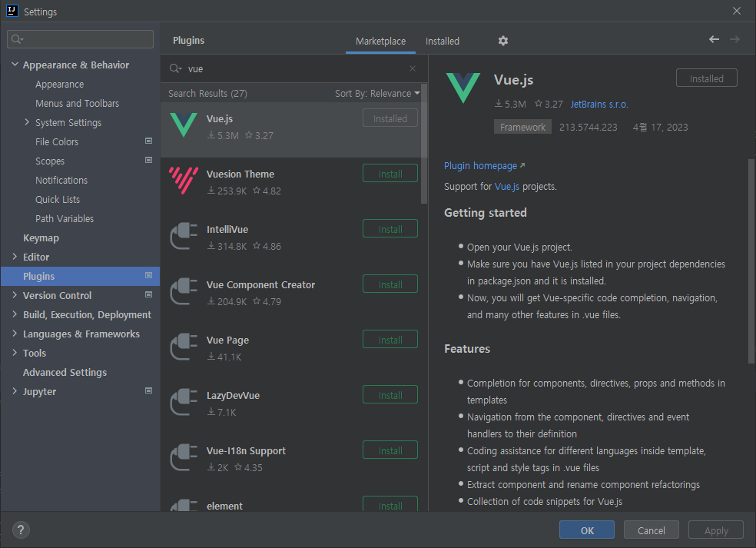Open the Vue.js link in description
Viewport: 756px width, 548px height.
507,187
